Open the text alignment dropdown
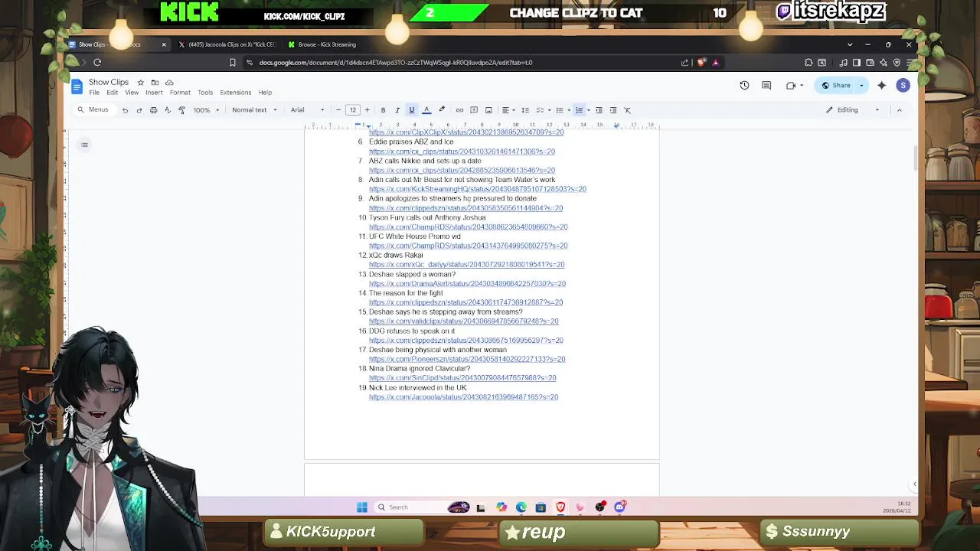Viewport: 980px width, 551px height. (508, 110)
